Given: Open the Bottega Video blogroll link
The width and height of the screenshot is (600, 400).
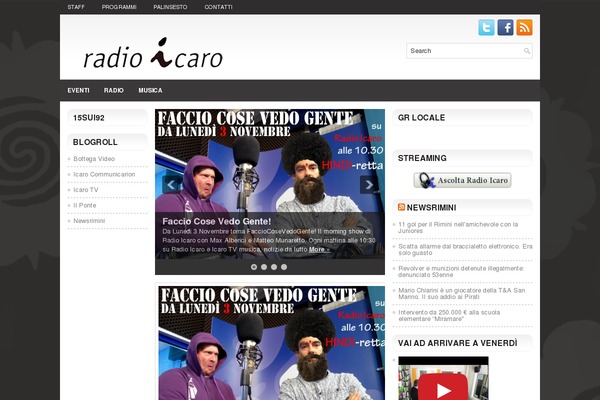Looking at the screenshot, I should click(94, 159).
